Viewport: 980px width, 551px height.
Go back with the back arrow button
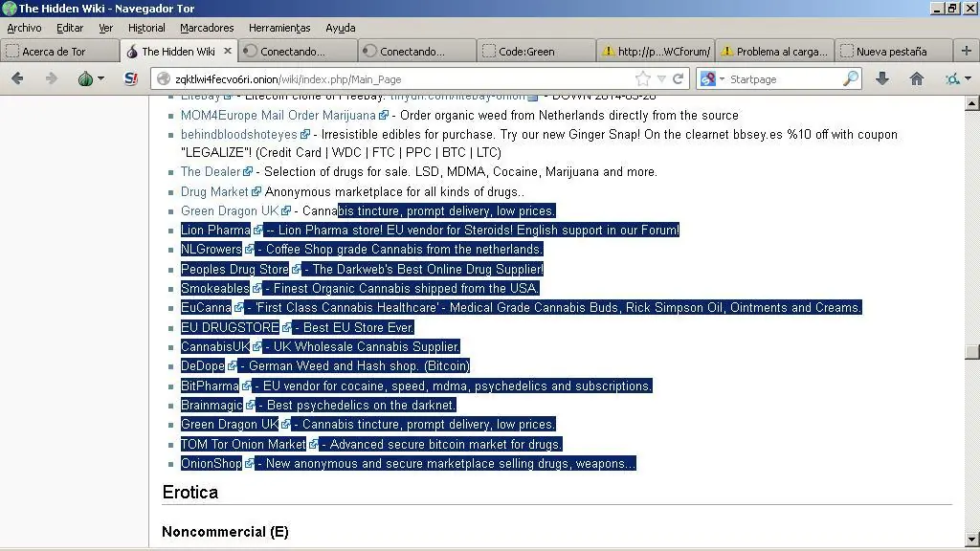click(x=17, y=78)
